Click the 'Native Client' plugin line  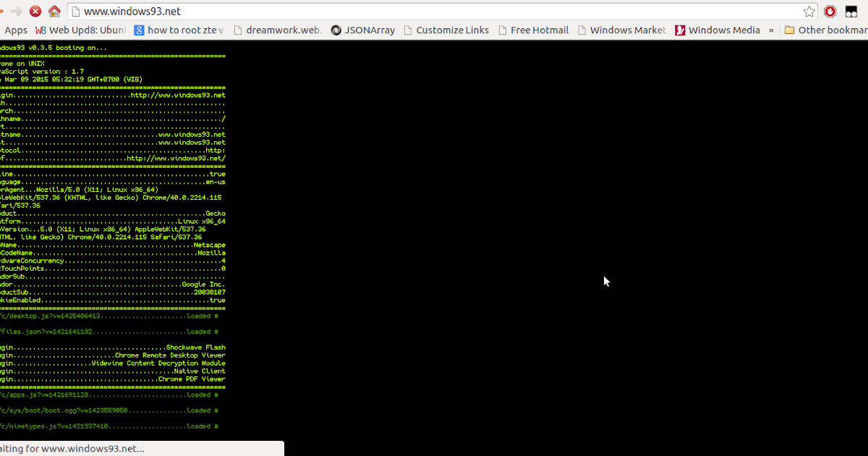pos(113,371)
